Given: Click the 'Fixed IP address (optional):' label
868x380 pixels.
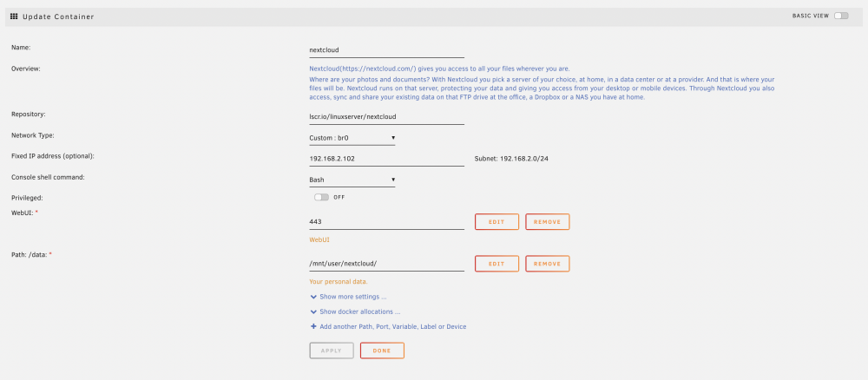Looking at the screenshot, I should (53, 156).
